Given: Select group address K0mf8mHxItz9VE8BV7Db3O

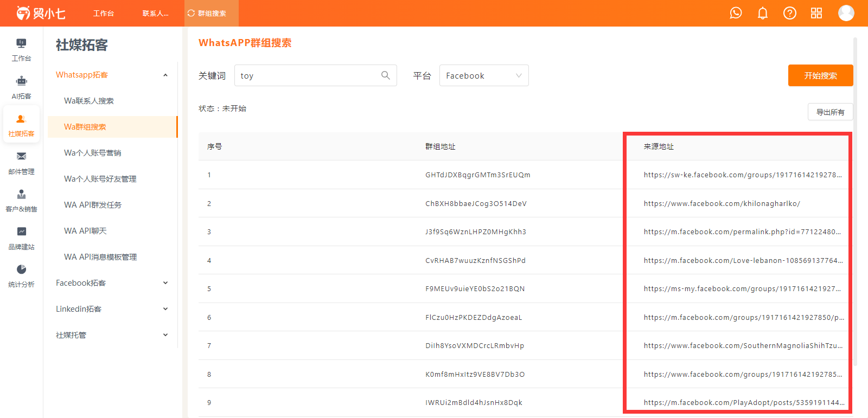Looking at the screenshot, I should pos(475,374).
